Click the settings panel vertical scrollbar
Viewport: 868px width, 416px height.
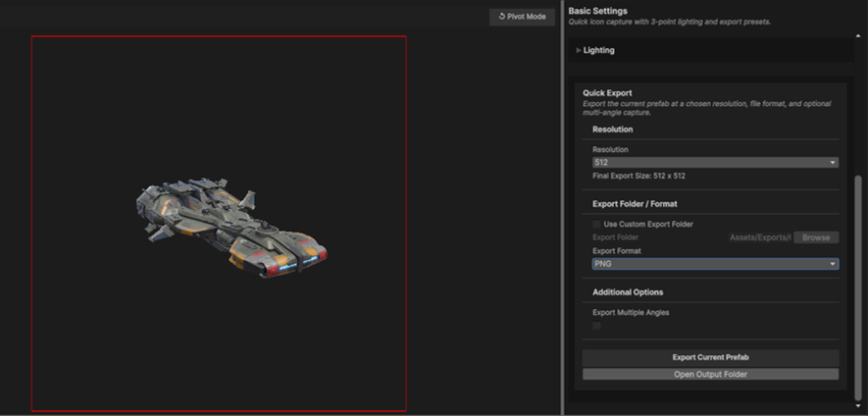[858, 287]
